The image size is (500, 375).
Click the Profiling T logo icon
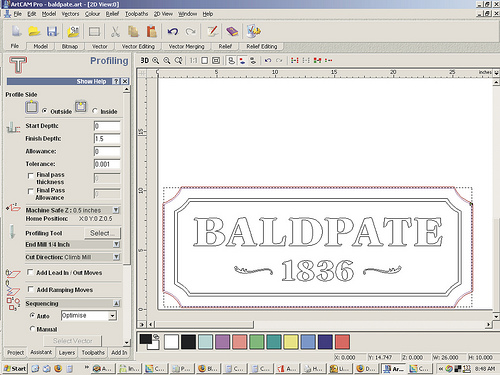coord(18,65)
